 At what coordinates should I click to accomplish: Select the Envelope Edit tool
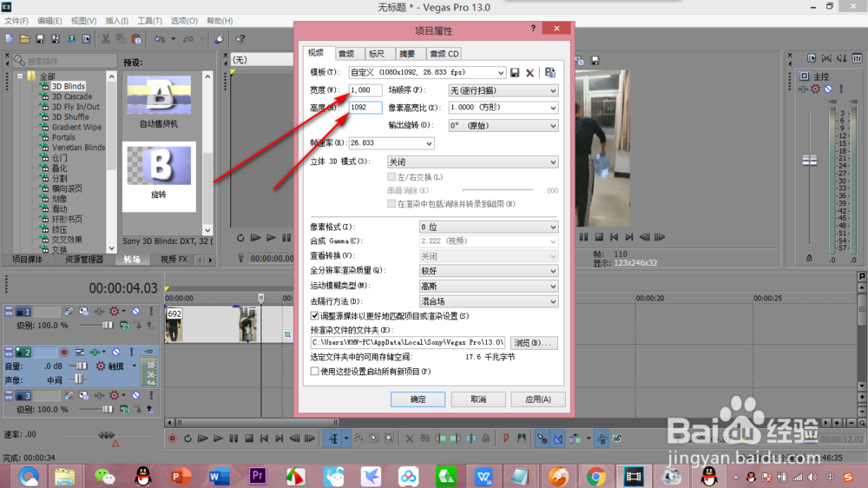point(358,439)
